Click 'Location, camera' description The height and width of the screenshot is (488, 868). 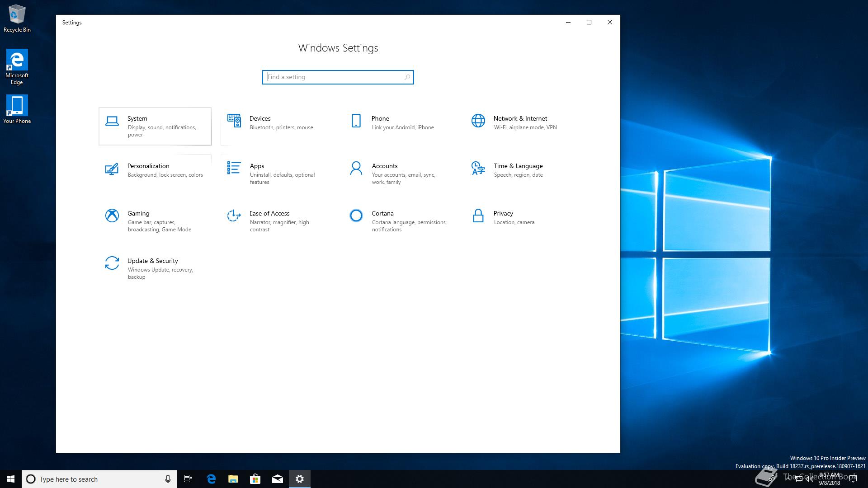tap(514, 222)
